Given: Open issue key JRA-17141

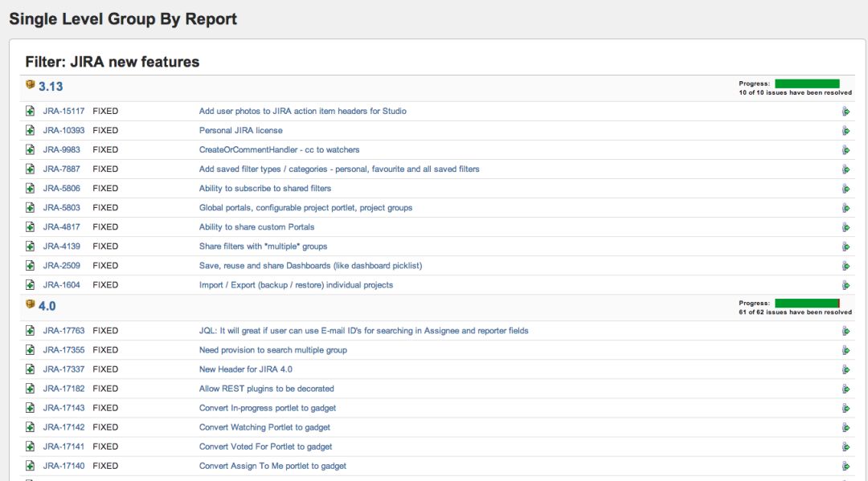Looking at the screenshot, I should 63,446.
